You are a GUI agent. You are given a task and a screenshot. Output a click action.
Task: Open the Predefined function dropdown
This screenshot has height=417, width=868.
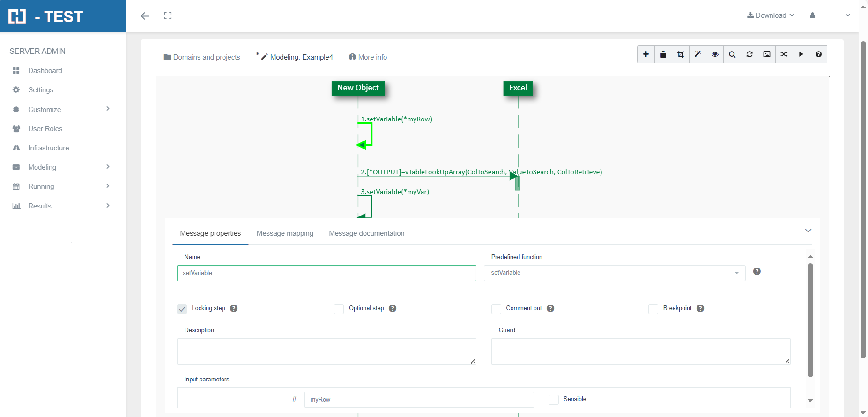[614, 273]
